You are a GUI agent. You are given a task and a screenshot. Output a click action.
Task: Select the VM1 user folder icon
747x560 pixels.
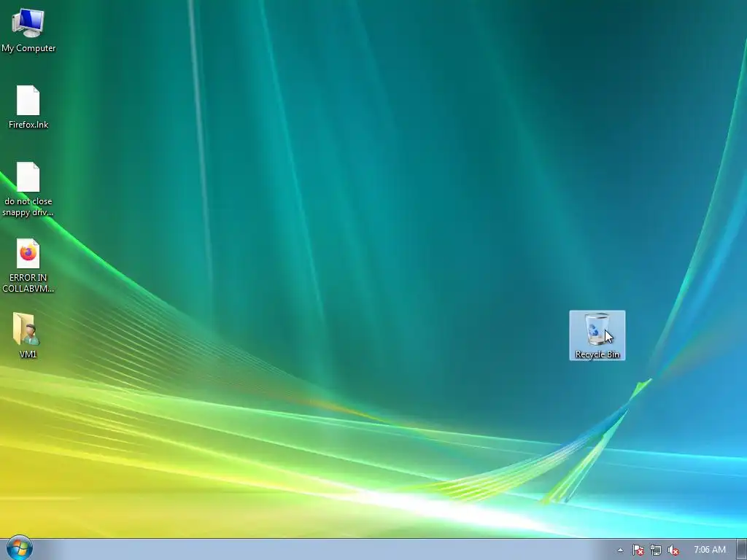pyautogui.click(x=28, y=335)
